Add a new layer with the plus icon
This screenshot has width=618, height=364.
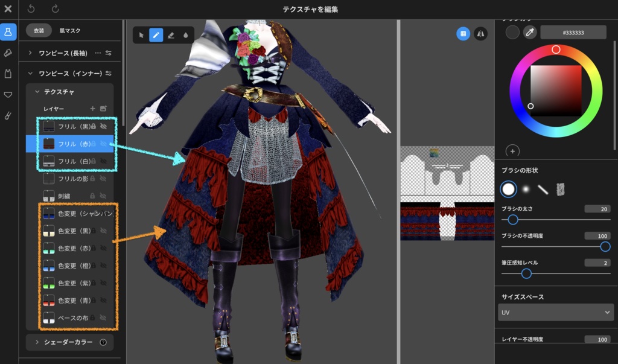[92, 109]
